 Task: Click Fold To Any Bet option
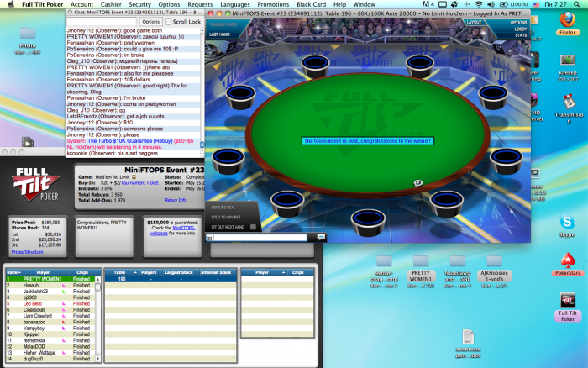(x=226, y=218)
